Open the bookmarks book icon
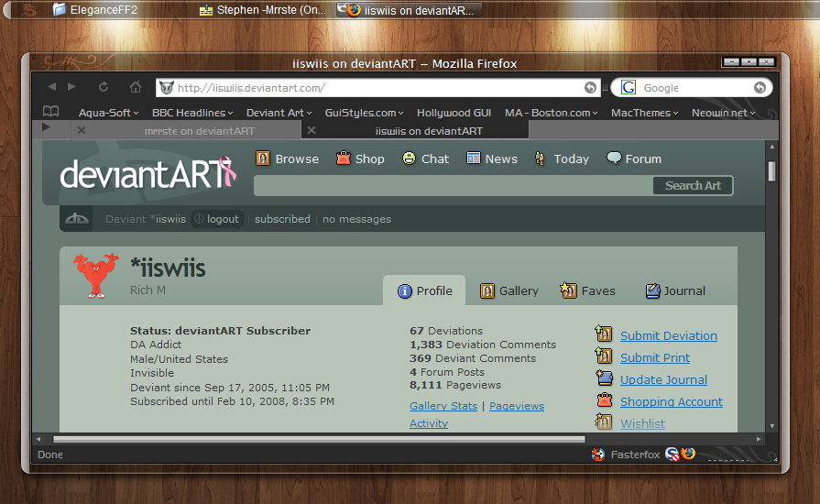This screenshot has width=820, height=504. (x=50, y=112)
